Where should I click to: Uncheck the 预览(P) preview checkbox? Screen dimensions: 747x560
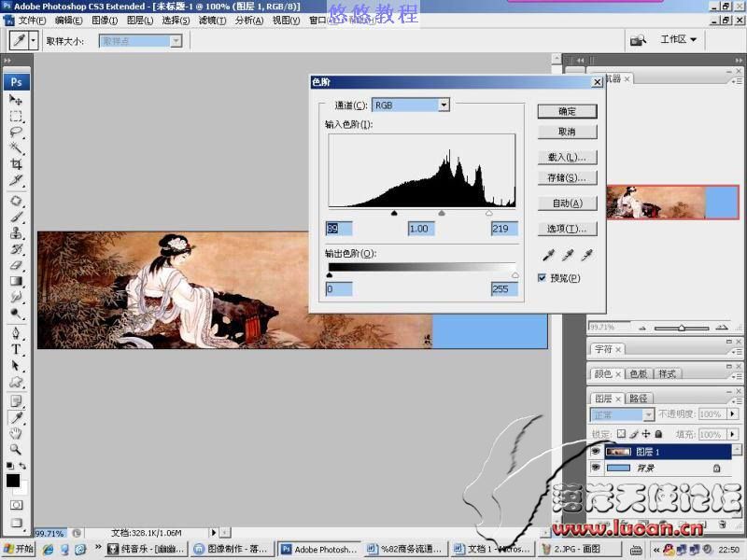(542, 277)
